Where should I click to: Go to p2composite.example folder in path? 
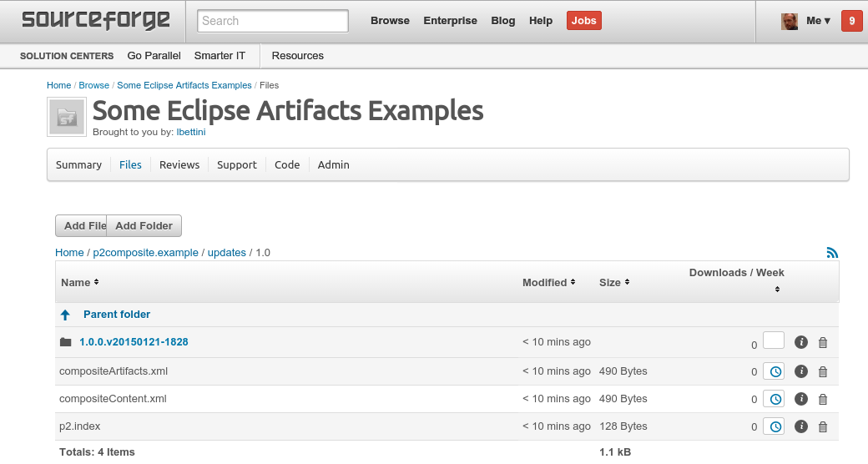coord(145,253)
